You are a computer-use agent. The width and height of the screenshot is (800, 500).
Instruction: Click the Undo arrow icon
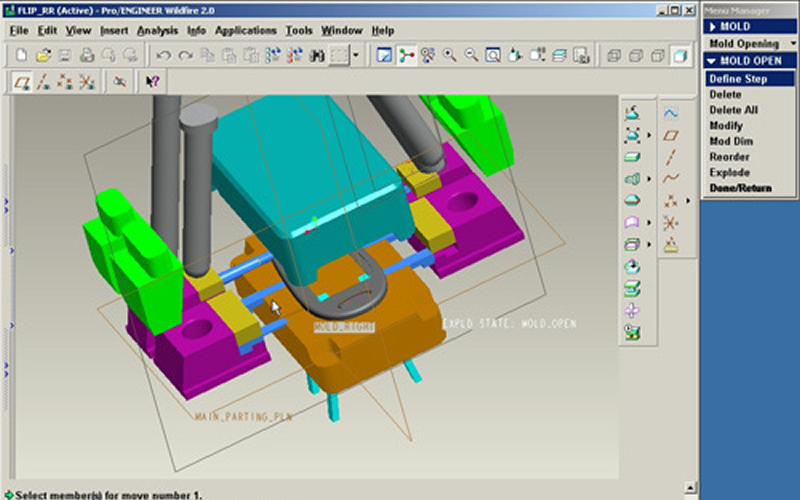click(163, 56)
